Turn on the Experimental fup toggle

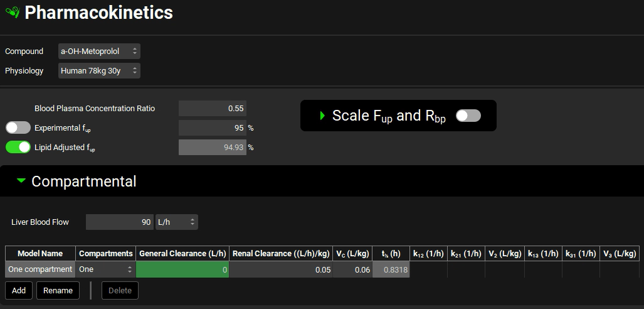click(x=18, y=127)
